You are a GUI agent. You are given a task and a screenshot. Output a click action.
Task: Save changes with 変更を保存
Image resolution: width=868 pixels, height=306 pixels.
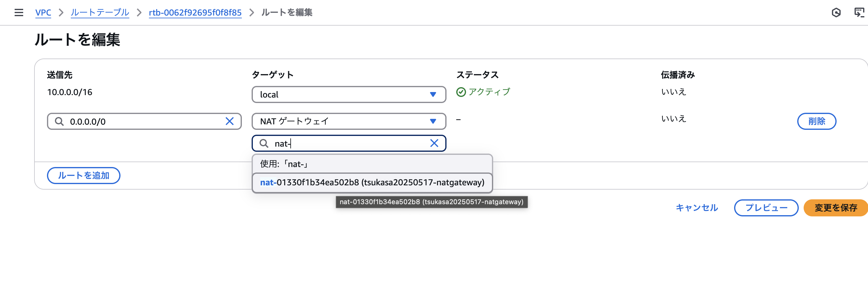[835, 208]
